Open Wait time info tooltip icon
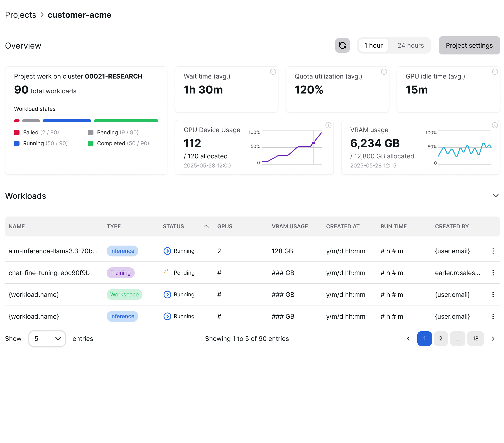 [273, 72]
